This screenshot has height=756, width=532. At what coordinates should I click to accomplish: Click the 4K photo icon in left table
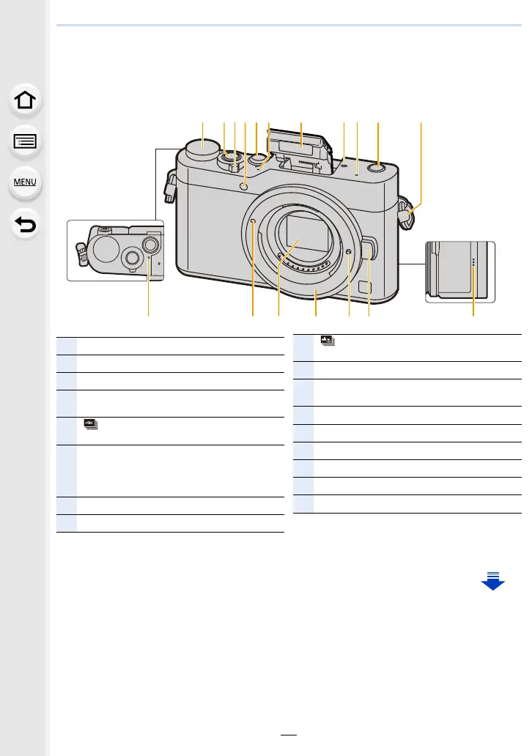(91, 424)
